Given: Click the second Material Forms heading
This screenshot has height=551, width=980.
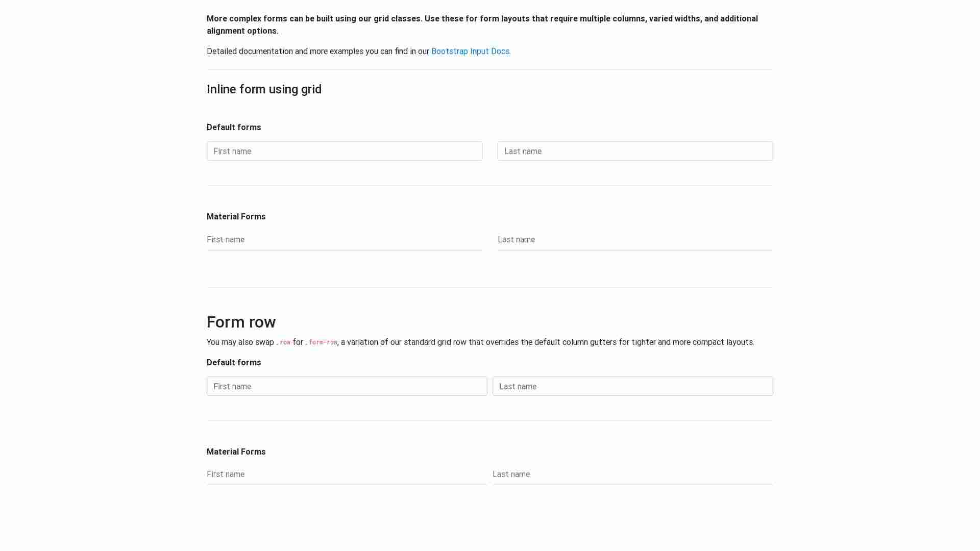Looking at the screenshot, I should click(236, 452).
